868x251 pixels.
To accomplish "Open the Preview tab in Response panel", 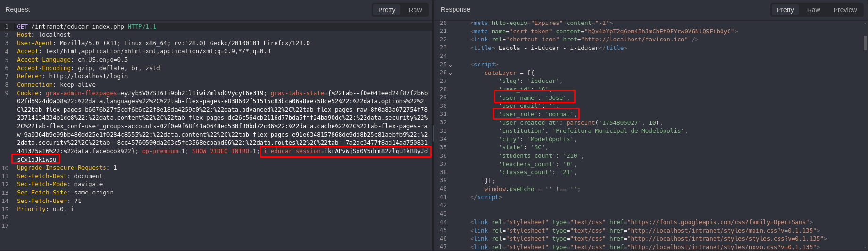I will point(845,10).
